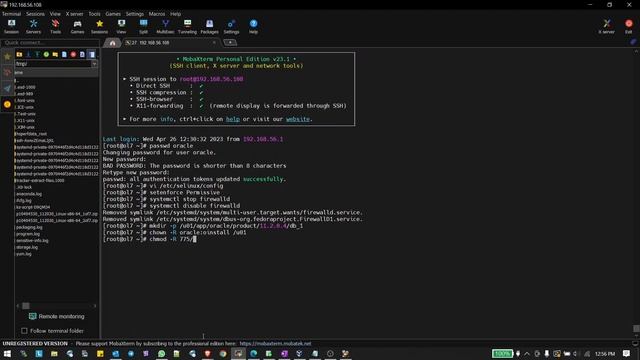Click the clock showing 12:56 PM
This screenshot has height=360, width=640.
[x=605, y=353]
